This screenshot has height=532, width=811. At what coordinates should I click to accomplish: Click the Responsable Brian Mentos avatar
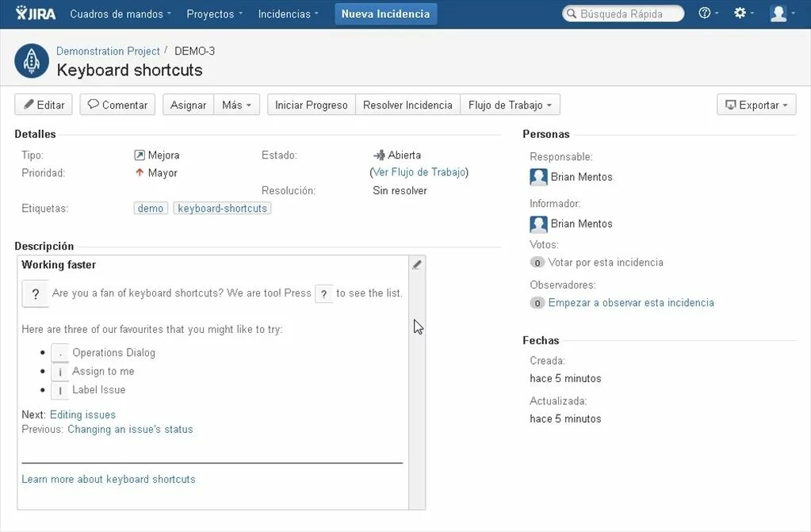pos(538,177)
